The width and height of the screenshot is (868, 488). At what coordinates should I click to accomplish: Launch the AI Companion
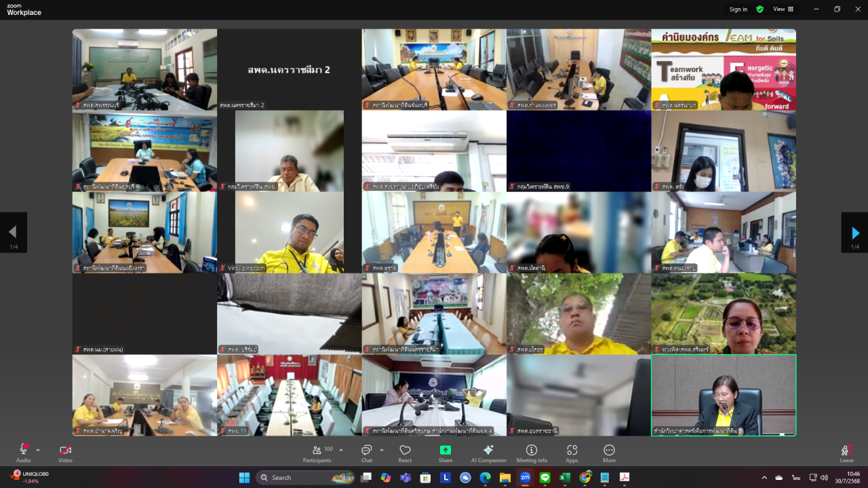488,452
